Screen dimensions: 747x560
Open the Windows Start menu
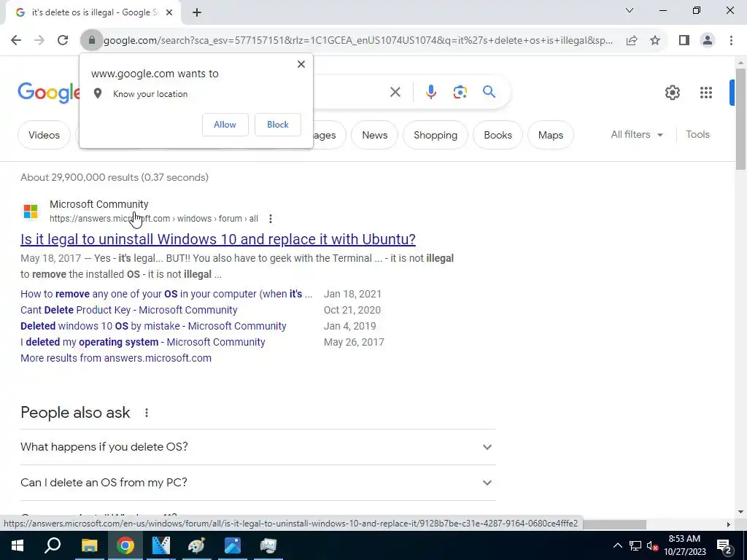click(x=18, y=545)
